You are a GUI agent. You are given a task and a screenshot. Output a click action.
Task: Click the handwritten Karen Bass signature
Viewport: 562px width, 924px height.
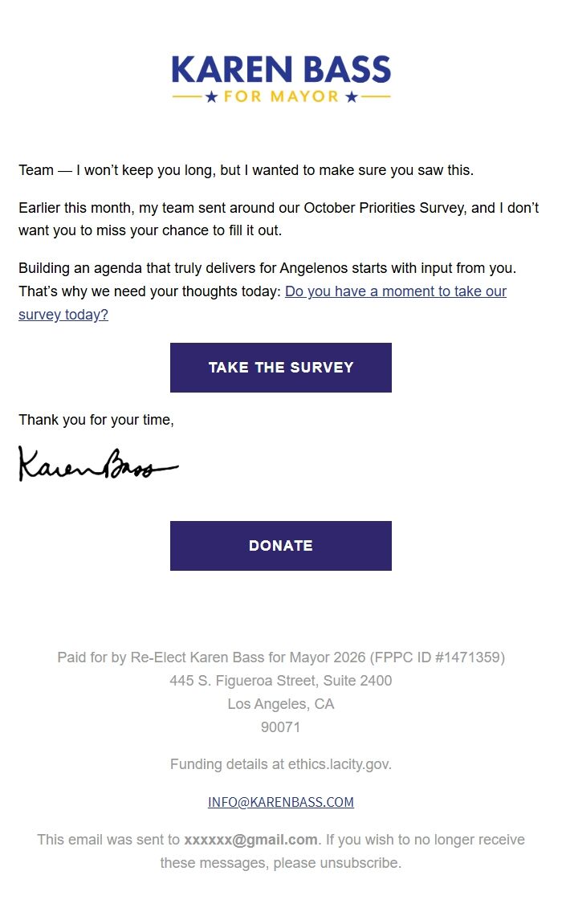pos(97,464)
